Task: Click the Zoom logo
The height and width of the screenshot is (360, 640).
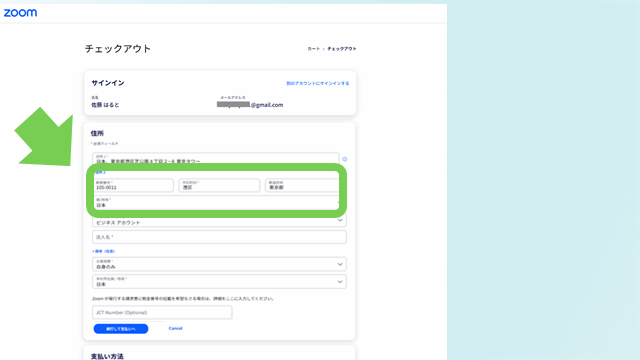Action: [20, 13]
